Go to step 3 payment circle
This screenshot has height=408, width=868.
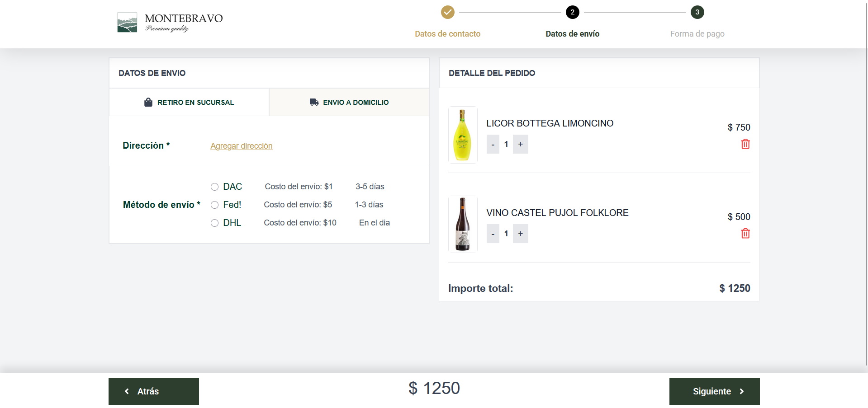[697, 12]
